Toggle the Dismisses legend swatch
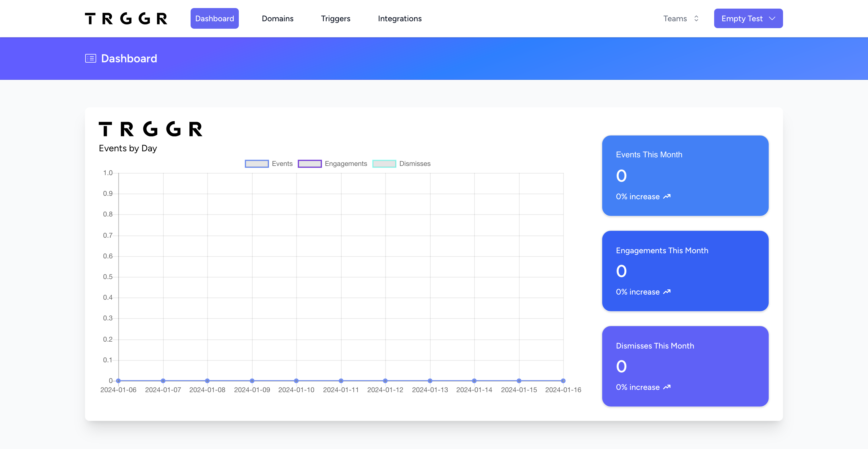 pyautogui.click(x=384, y=164)
